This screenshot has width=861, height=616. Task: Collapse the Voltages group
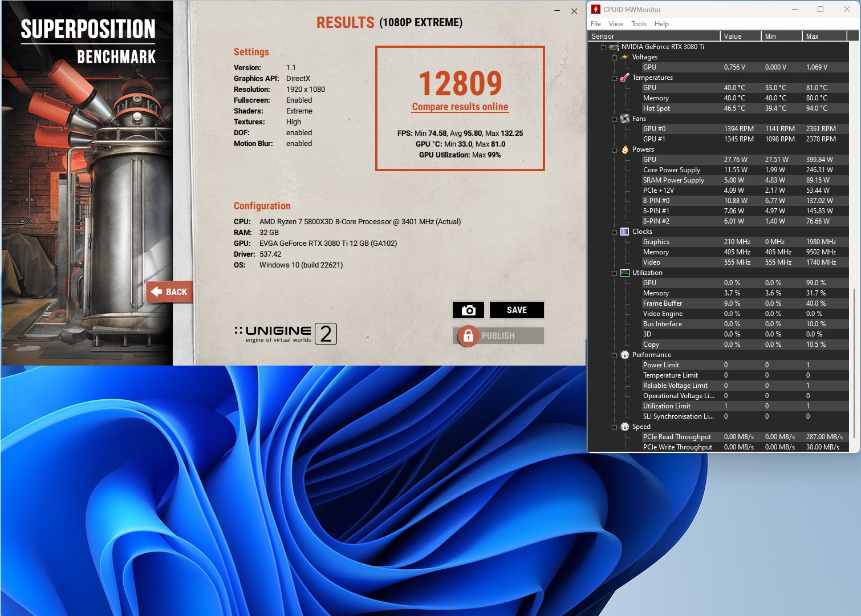click(x=614, y=58)
